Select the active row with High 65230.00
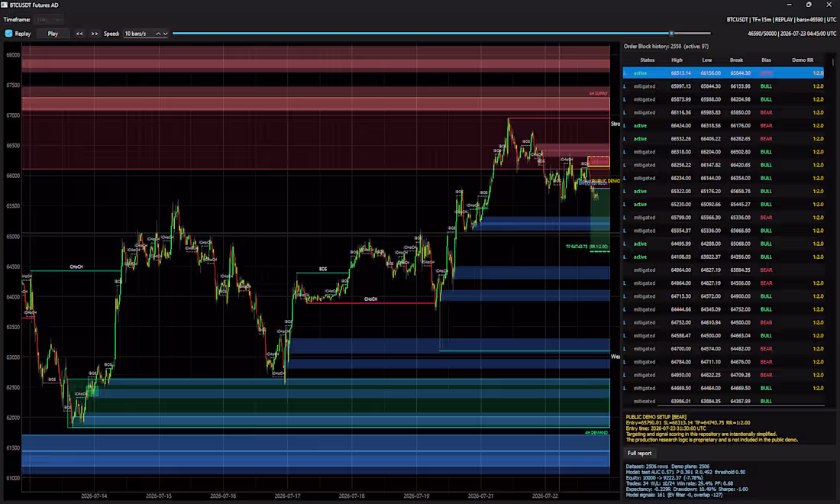840x504 pixels. tap(723, 204)
